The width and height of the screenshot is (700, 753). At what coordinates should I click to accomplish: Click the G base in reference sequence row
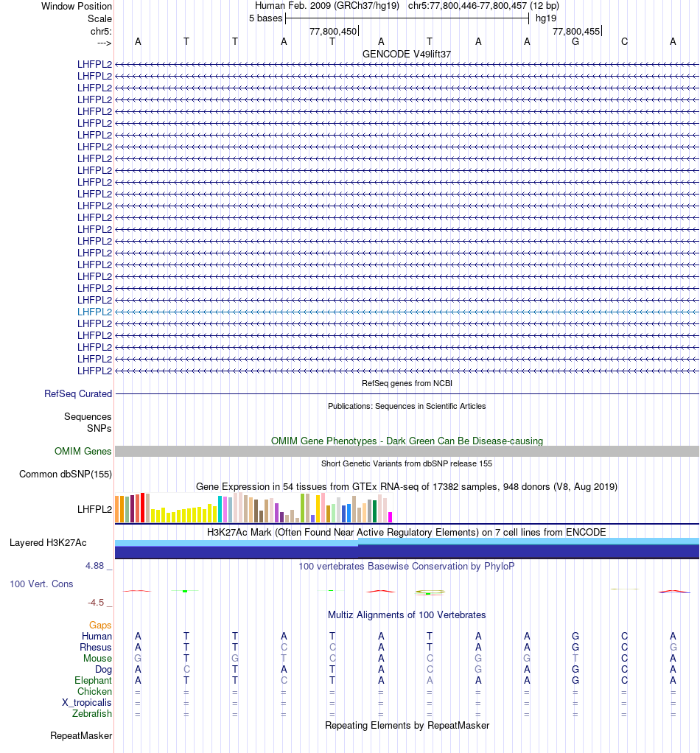575,42
